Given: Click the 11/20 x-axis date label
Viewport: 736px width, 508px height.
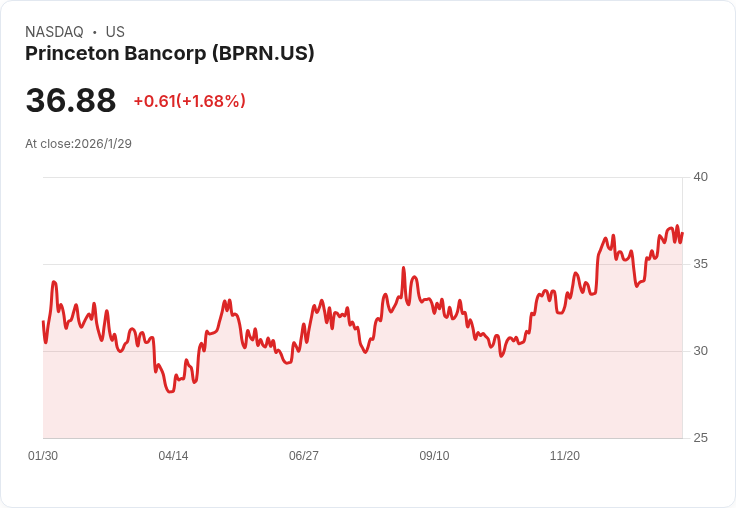Looking at the screenshot, I should (565, 456).
